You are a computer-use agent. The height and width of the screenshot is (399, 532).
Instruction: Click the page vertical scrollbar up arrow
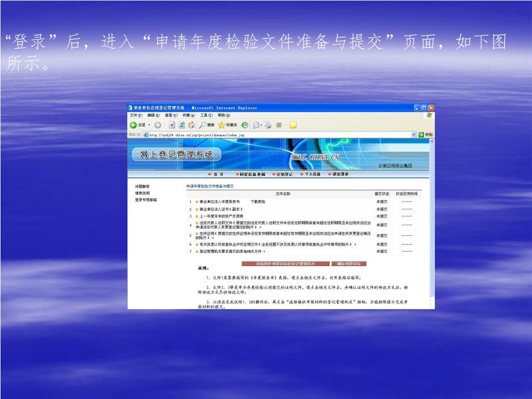pyautogui.click(x=432, y=141)
